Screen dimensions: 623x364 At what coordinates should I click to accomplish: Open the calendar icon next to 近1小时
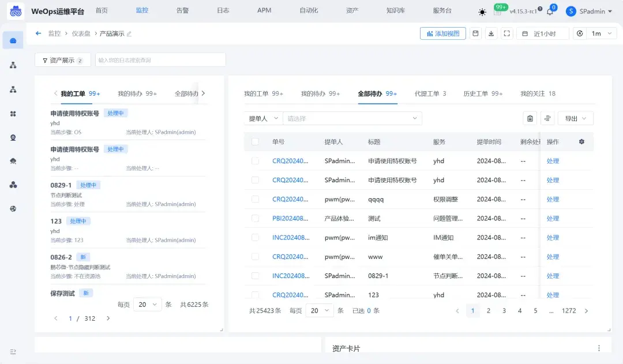coord(526,33)
